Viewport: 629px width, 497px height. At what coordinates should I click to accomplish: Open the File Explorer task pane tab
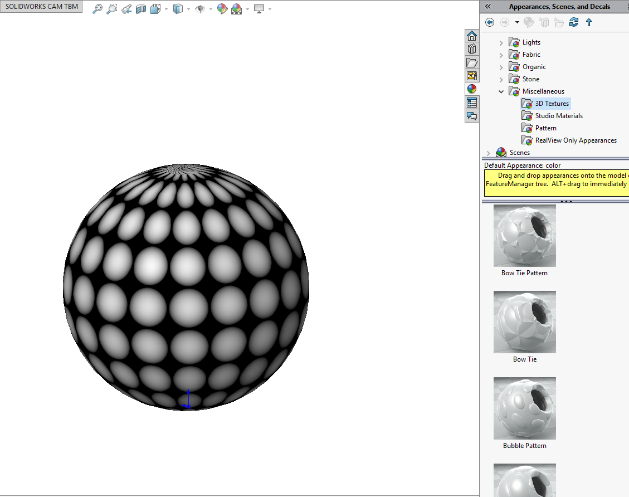point(472,62)
